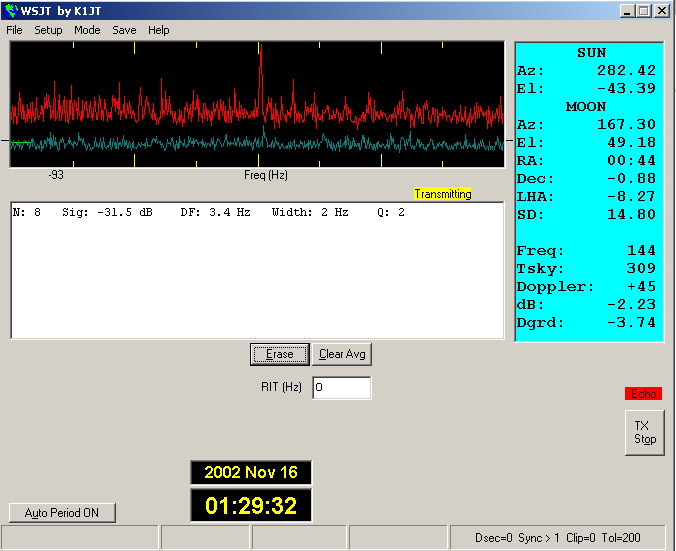Open the Save menu
676x551 pixels.
point(124,30)
